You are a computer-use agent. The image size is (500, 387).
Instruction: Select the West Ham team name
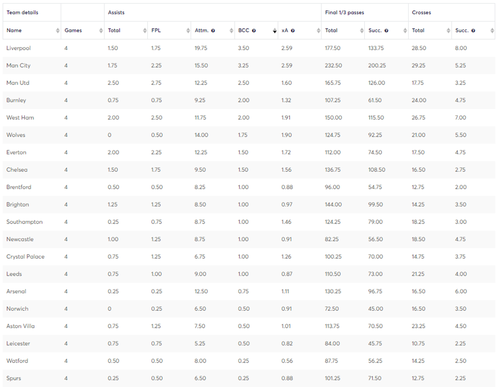click(x=20, y=117)
